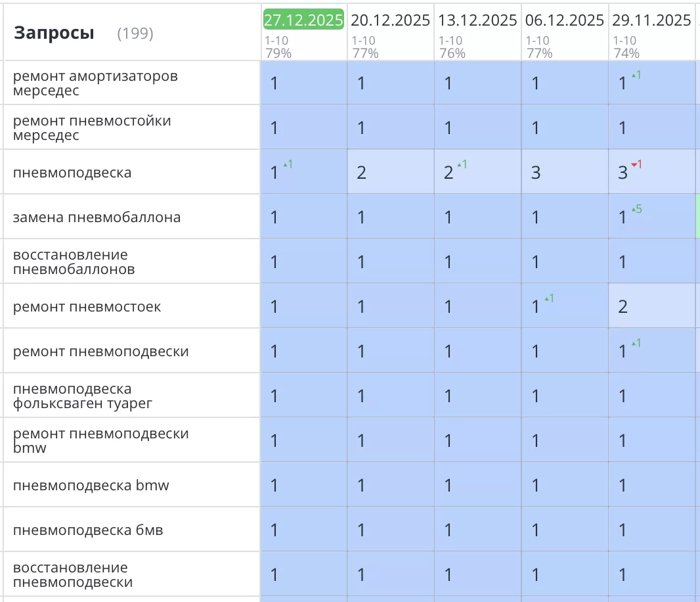This screenshot has width=700, height=602.
Task: Select the query пневмоподвеска bmw
Action: click(91, 485)
